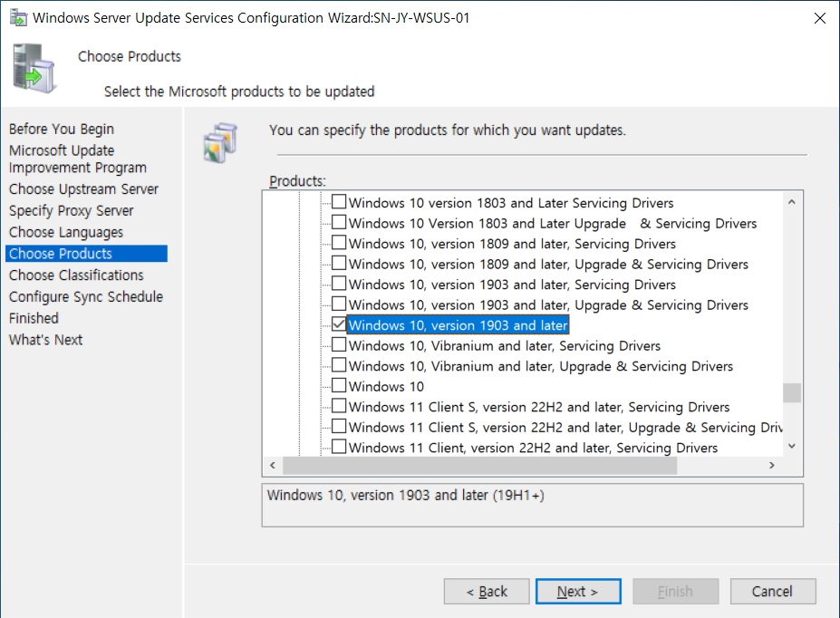Click the server icon beside Choose Products header

(x=34, y=69)
